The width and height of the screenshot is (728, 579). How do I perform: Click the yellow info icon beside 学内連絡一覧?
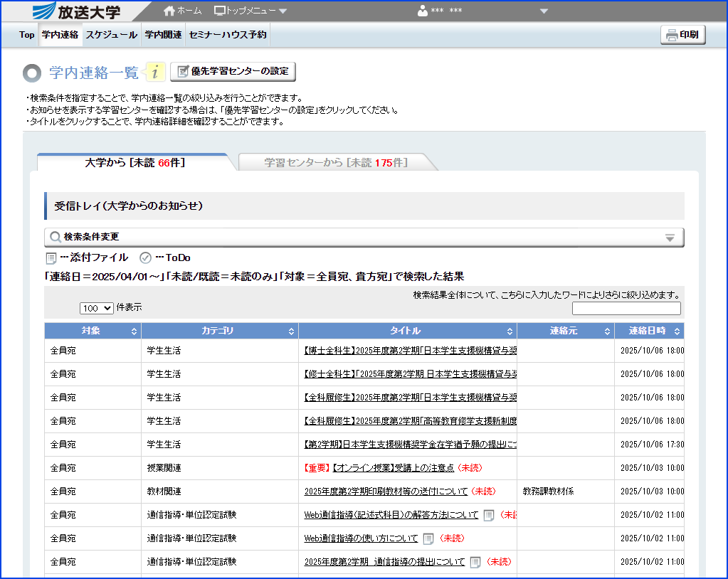coord(156,72)
